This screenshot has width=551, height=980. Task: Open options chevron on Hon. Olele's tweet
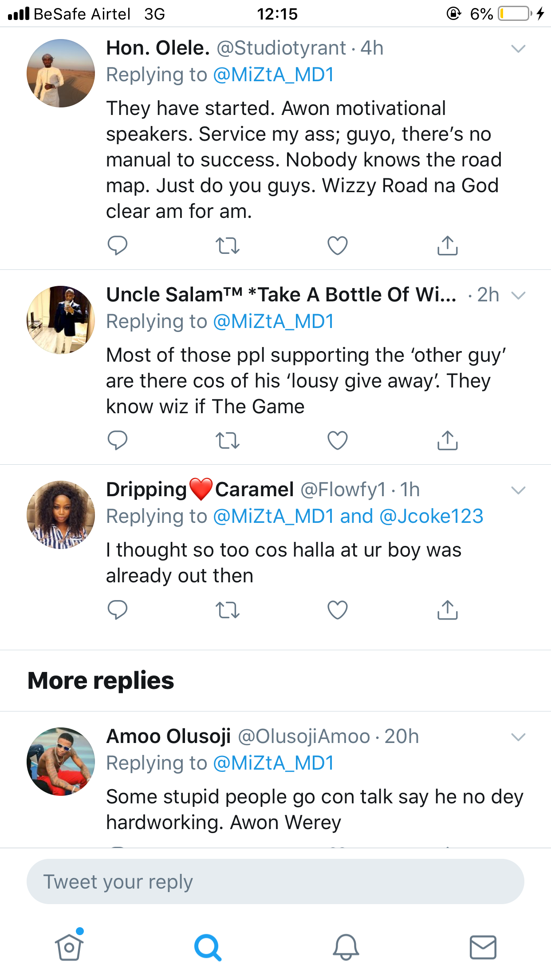click(518, 48)
